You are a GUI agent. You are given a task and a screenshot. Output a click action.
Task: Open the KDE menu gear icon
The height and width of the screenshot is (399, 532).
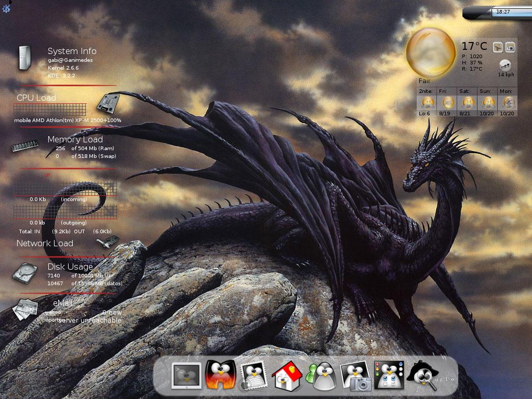6,8
